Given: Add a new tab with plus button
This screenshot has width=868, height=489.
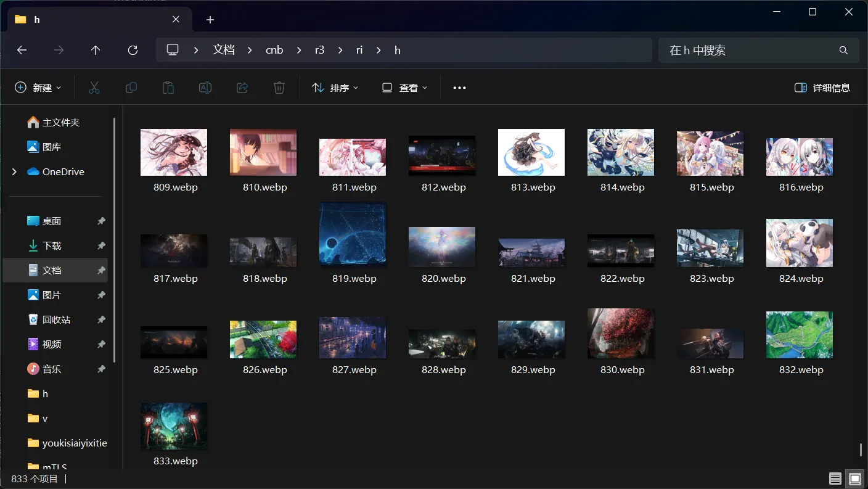Looking at the screenshot, I should pos(210,20).
